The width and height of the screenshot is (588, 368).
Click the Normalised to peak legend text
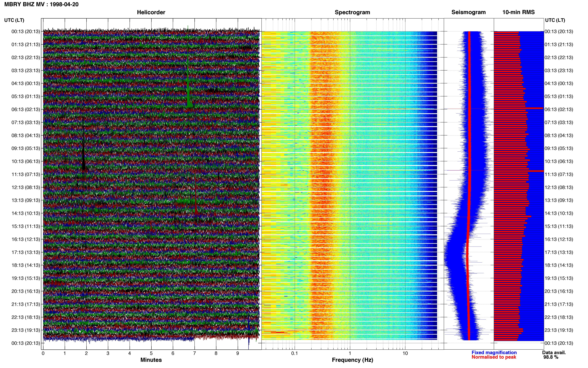494,357
